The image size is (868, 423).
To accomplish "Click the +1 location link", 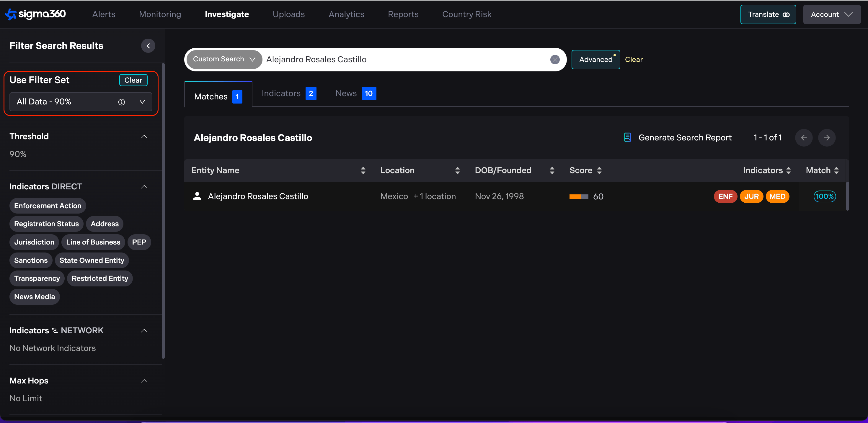I will click(434, 196).
